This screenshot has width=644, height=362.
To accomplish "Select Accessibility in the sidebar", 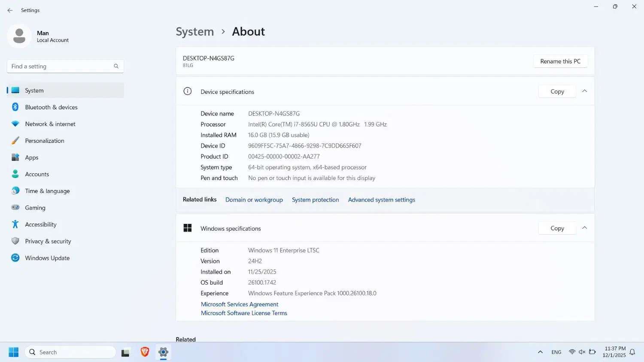I will click(41, 224).
